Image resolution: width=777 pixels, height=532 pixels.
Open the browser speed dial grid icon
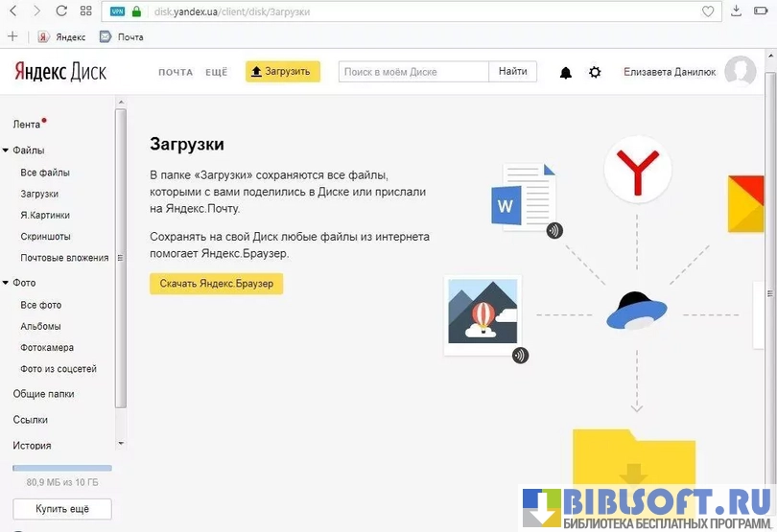pos(86,12)
